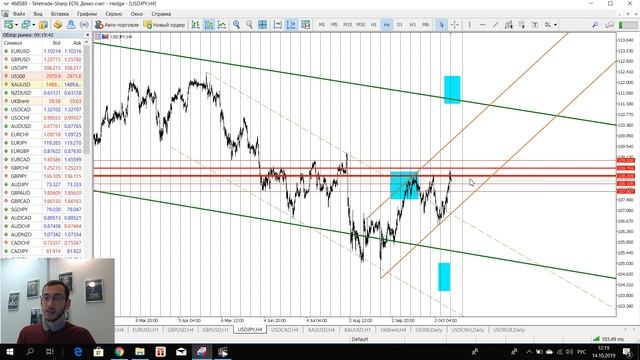
Task: Toggle Navigator panel icon
Action: pyautogui.click(x=71, y=25)
